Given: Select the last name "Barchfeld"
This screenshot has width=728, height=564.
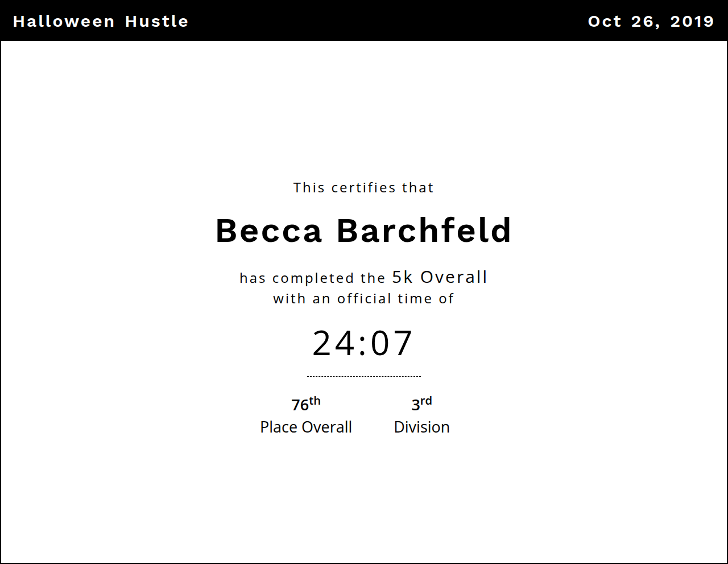Looking at the screenshot, I should point(424,230).
